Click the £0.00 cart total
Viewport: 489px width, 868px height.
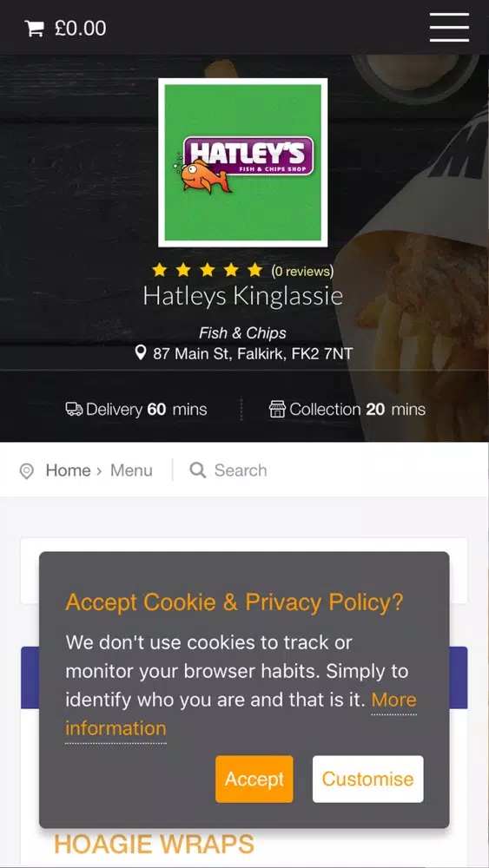tap(80, 29)
